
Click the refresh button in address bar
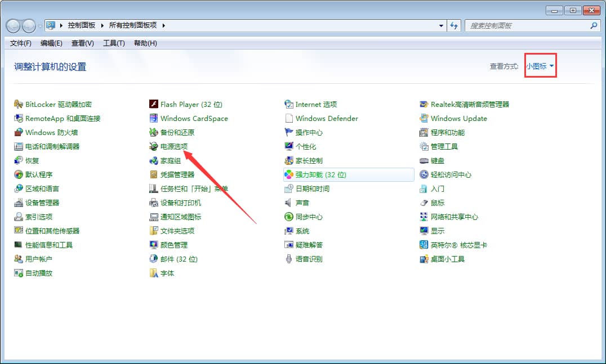coord(454,25)
